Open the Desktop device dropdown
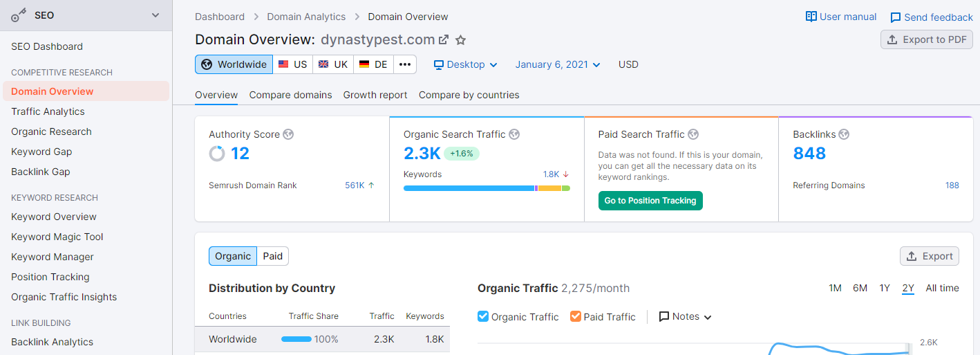Screen dimensions: 980x355 click(465, 64)
